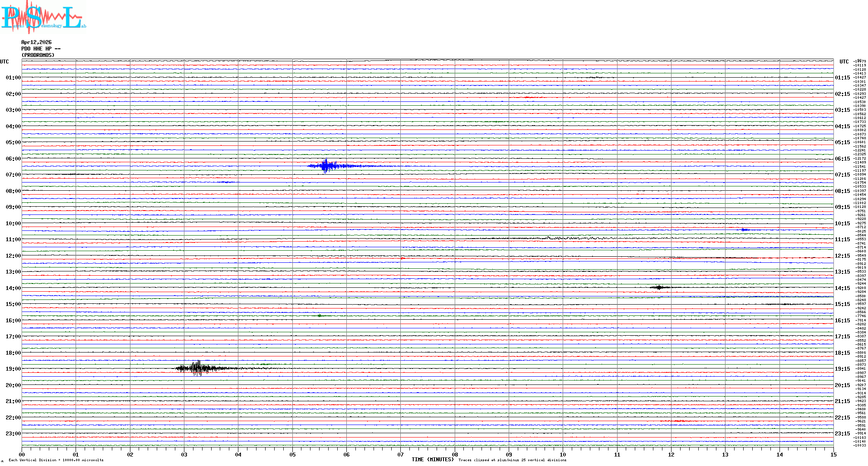
Task: Click the PSL seismology lab logo
Action: (x=43, y=17)
